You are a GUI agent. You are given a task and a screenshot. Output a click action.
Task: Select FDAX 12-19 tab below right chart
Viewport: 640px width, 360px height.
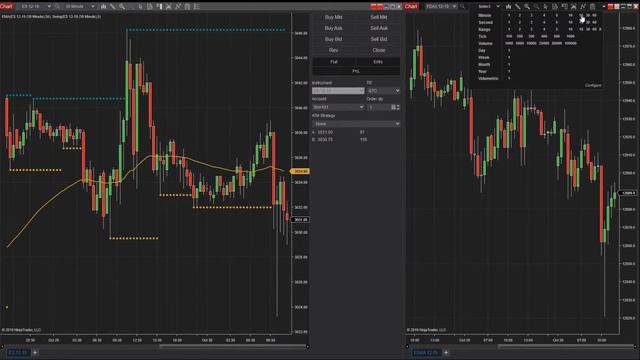[426, 352]
